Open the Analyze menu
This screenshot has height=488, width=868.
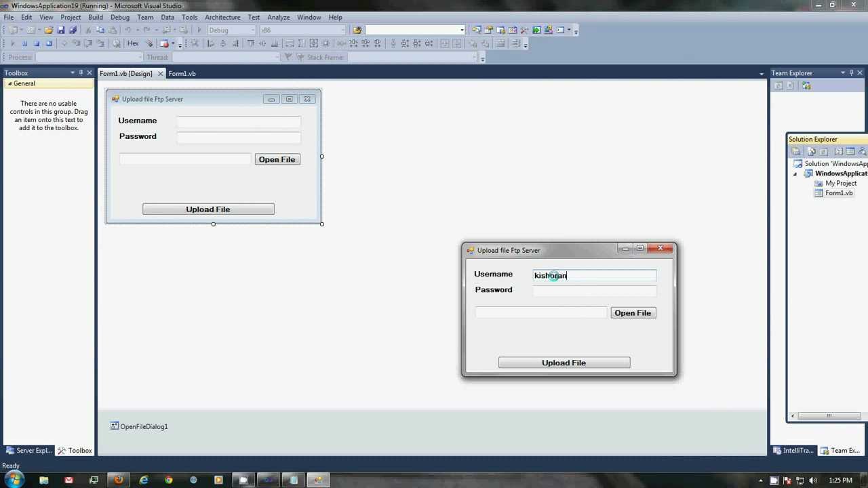(x=278, y=17)
